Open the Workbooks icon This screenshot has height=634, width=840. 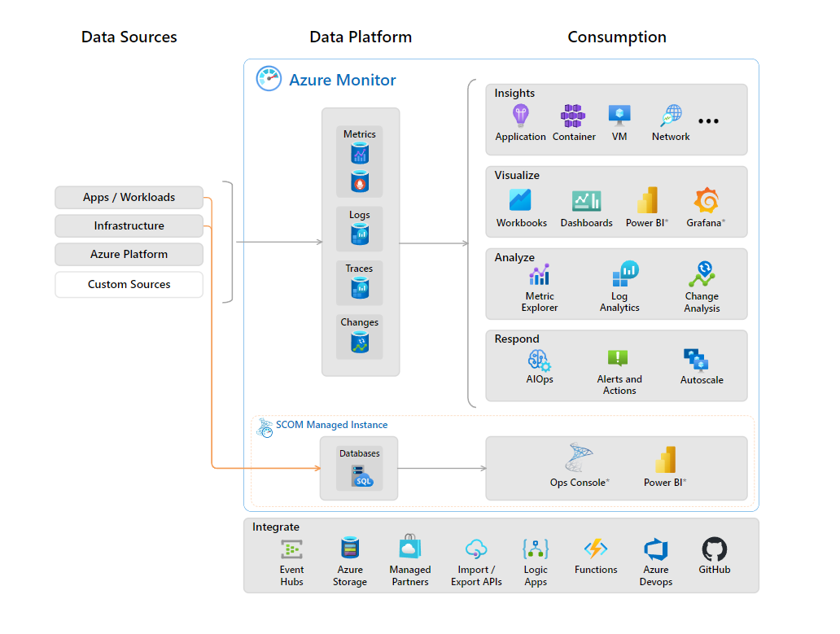[520, 200]
